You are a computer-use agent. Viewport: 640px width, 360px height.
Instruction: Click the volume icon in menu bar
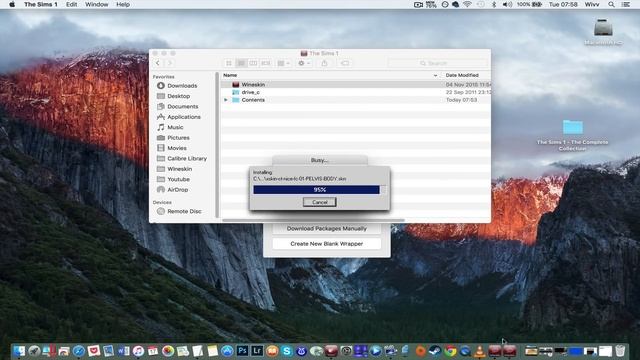click(x=507, y=4)
